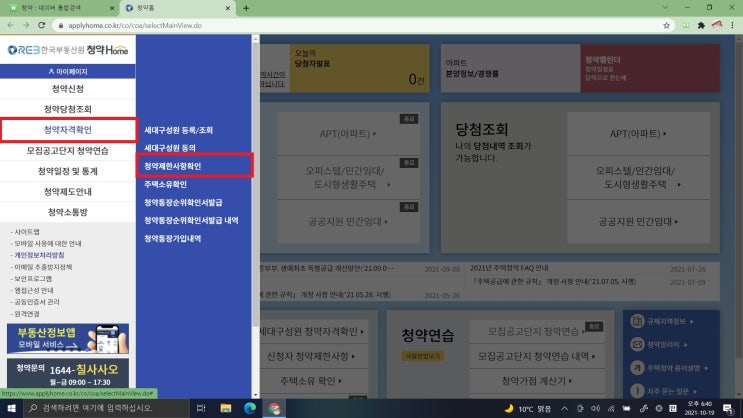Viewport: 743px width, 418px height.
Task: Select the 청약소통방 menu
Action: tap(68, 212)
